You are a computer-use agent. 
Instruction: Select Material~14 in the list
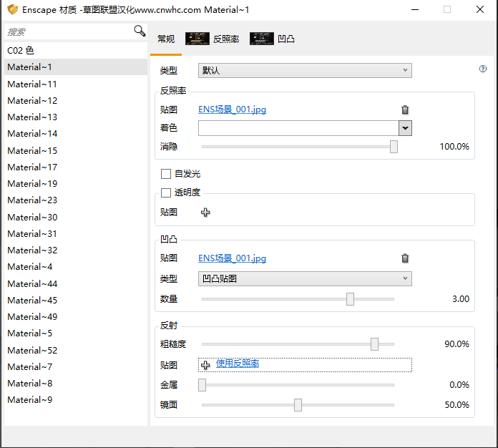[x=76, y=134]
